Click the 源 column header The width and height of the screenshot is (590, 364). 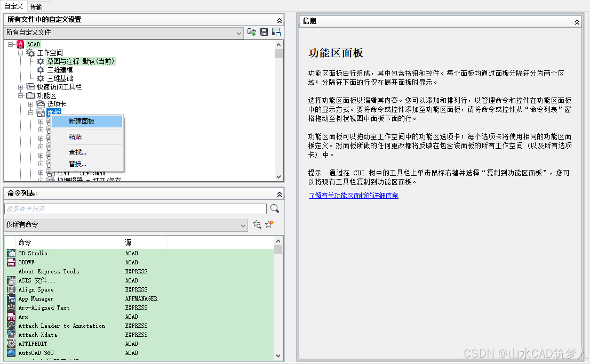coord(144,242)
